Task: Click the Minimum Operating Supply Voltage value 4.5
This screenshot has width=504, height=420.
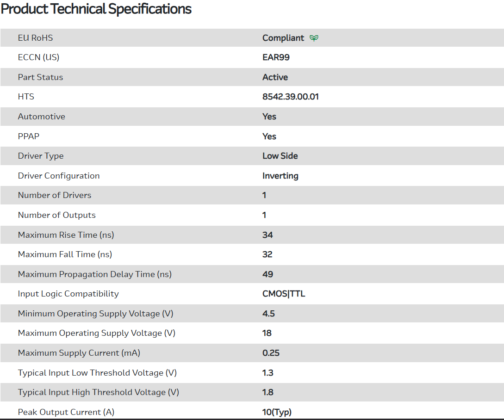Action: point(268,314)
